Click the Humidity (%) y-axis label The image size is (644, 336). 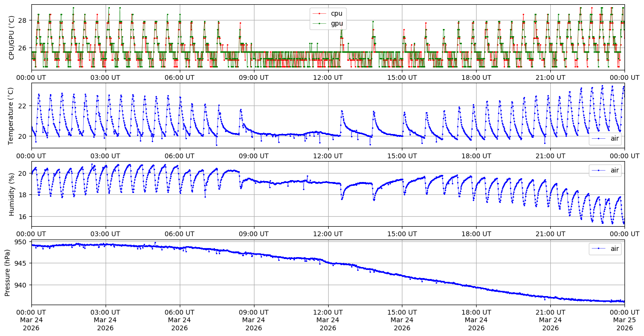point(12,194)
